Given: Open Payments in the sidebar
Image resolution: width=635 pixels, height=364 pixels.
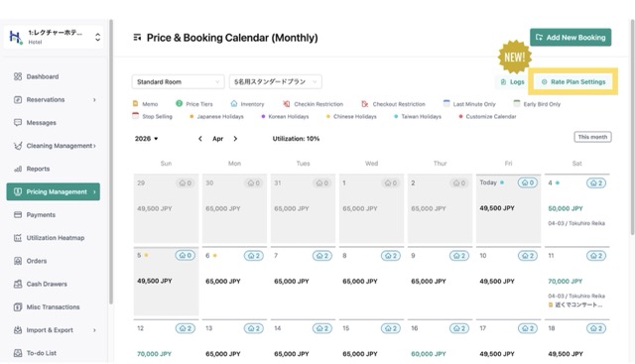Looking at the screenshot, I should coord(53,214).
